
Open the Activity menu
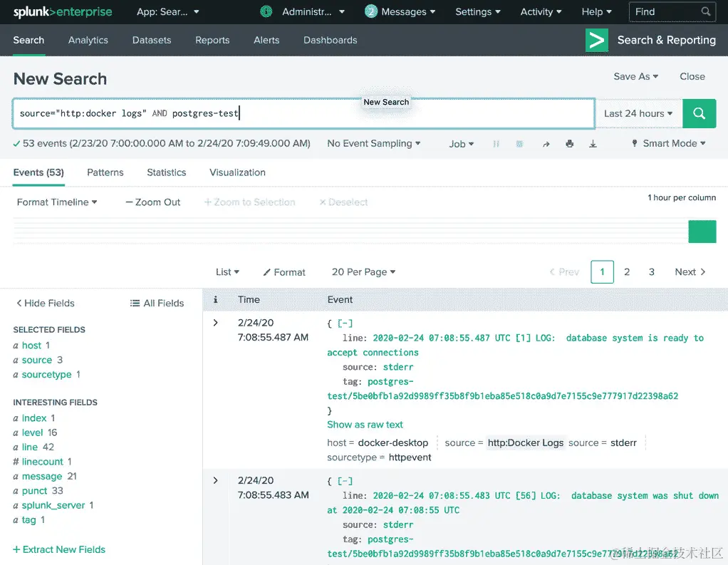pyautogui.click(x=541, y=11)
